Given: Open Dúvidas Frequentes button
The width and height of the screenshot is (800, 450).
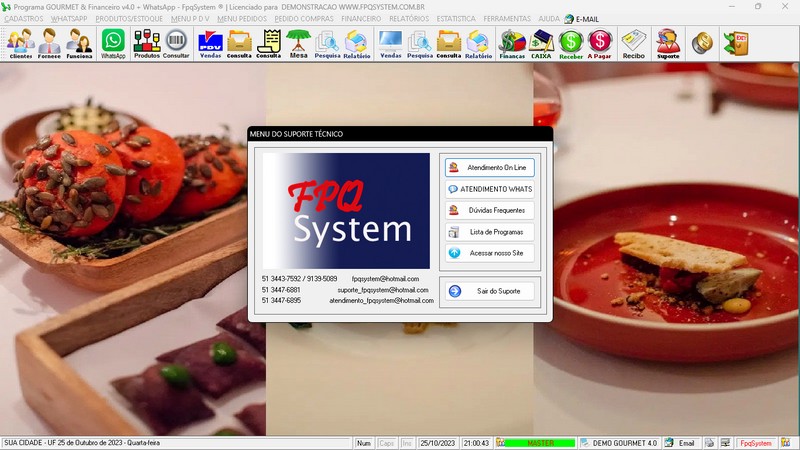Looking at the screenshot, I should click(490, 210).
